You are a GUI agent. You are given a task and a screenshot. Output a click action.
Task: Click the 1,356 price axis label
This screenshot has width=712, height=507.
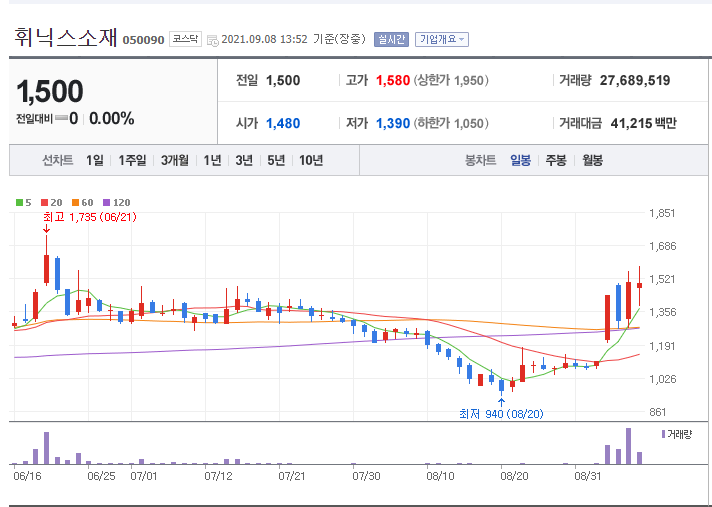(663, 312)
